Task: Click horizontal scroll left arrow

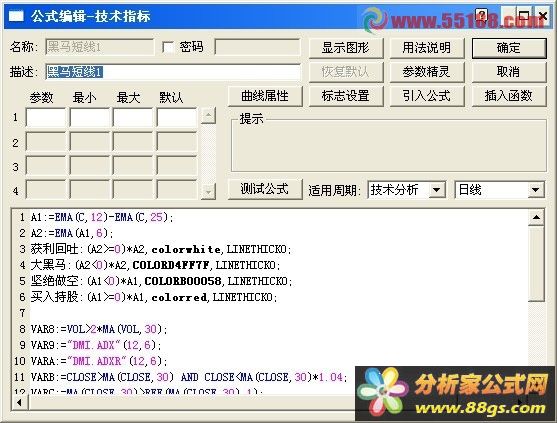Action: coord(20,402)
